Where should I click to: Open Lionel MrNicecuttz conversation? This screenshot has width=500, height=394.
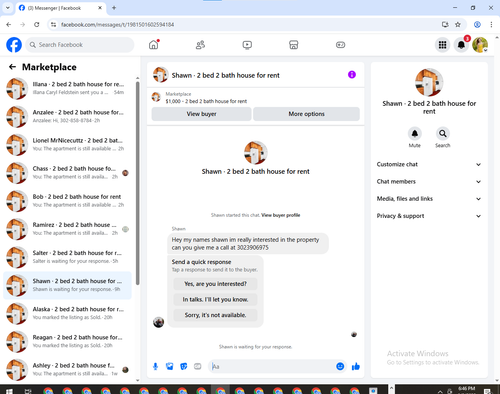(68, 145)
